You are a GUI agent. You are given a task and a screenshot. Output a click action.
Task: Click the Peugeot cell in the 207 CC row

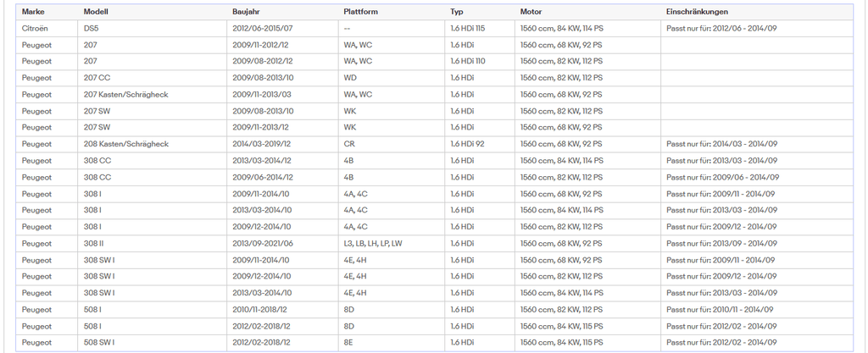(47, 78)
